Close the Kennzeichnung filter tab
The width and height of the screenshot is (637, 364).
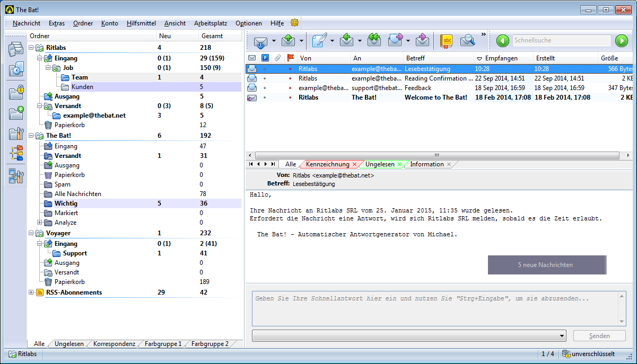355,165
